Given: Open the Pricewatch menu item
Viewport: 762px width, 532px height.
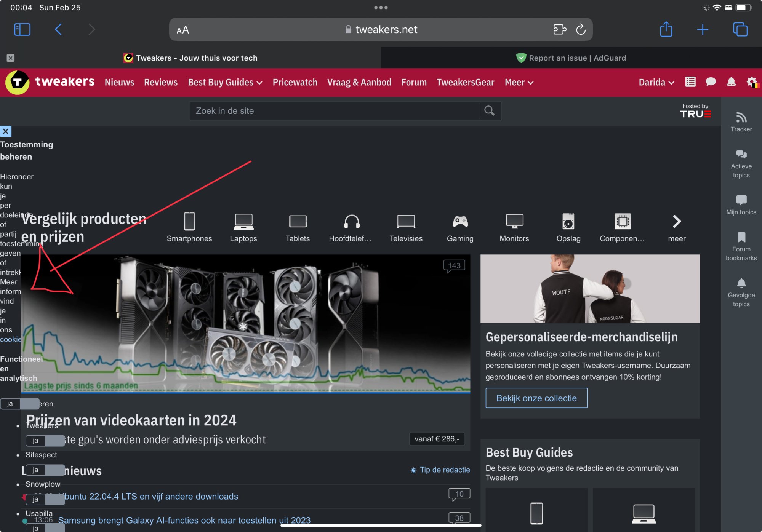Looking at the screenshot, I should pyautogui.click(x=295, y=82).
